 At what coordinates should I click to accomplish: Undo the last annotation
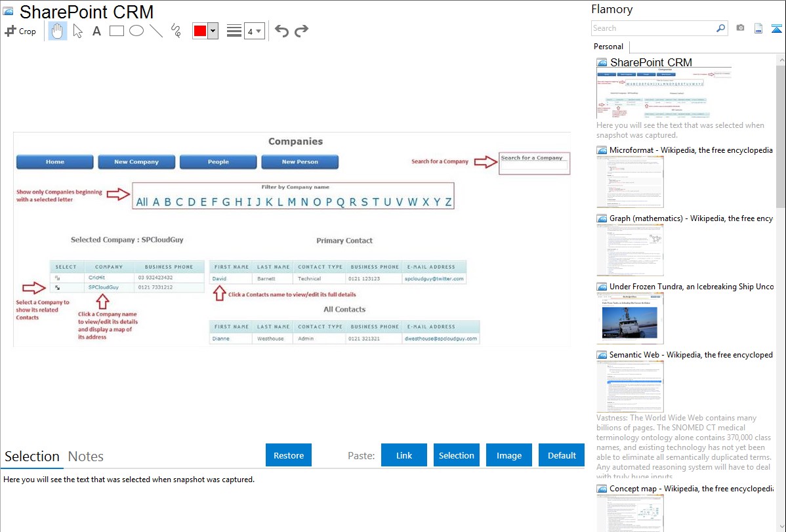pyautogui.click(x=281, y=31)
